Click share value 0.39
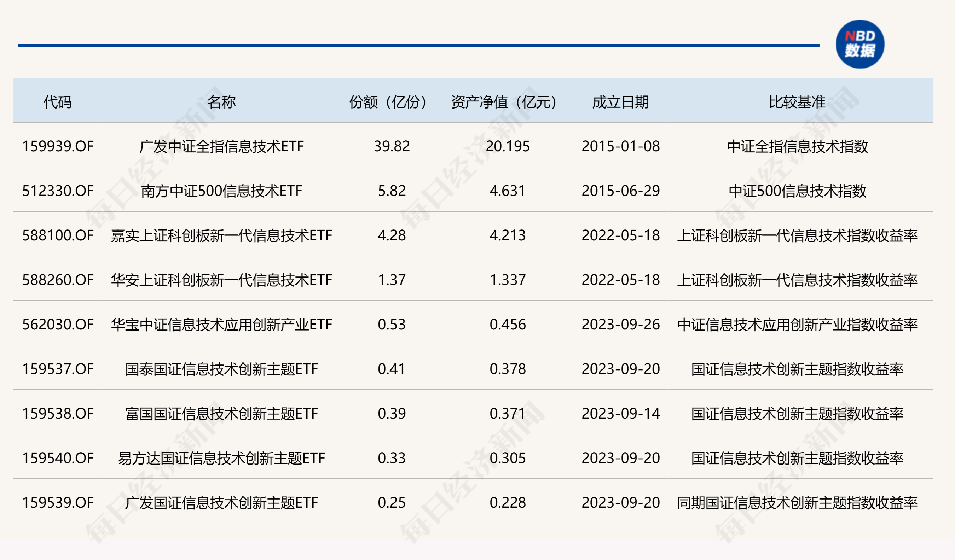 click(392, 413)
